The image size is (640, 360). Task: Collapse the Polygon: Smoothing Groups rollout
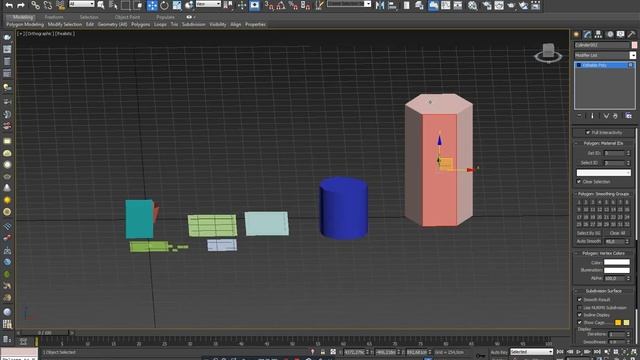point(603,194)
